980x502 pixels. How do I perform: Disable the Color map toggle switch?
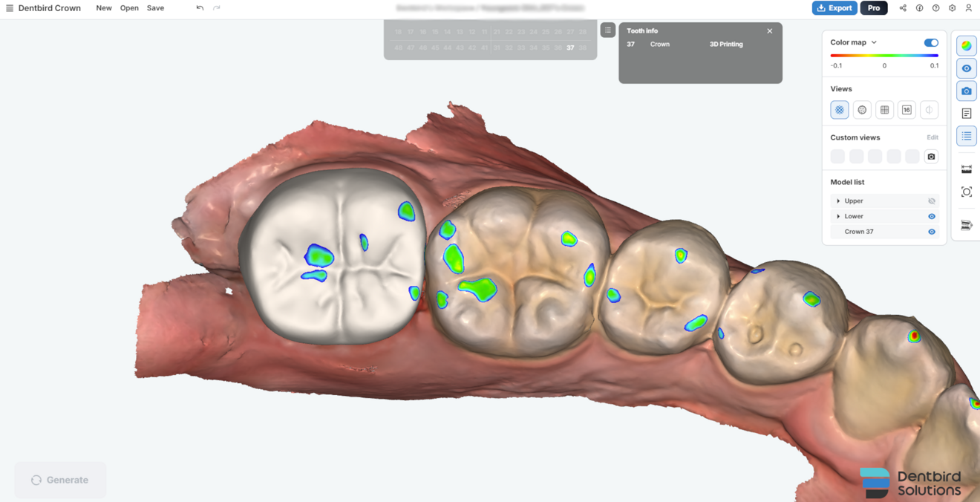pos(930,42)
